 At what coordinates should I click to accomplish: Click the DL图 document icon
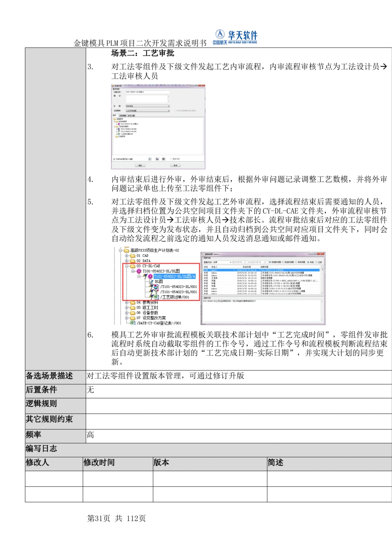pyautogui.click(x=151, y=282)
